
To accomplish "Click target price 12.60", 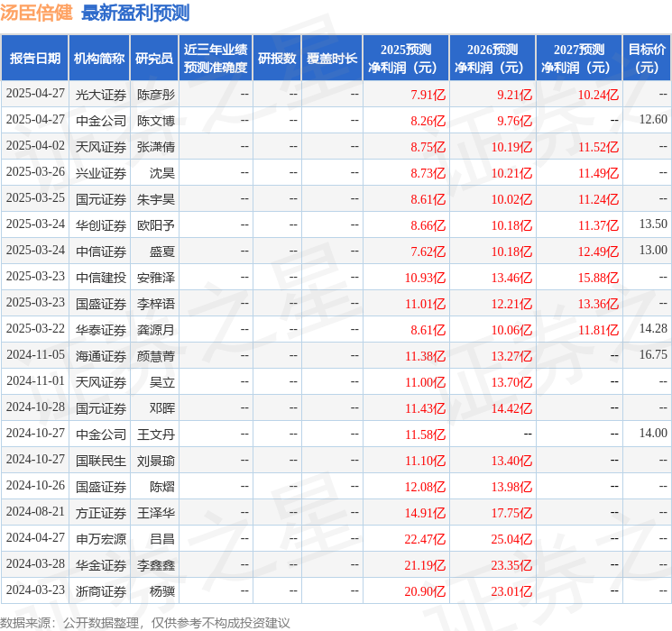I will [x=653, y=120].
